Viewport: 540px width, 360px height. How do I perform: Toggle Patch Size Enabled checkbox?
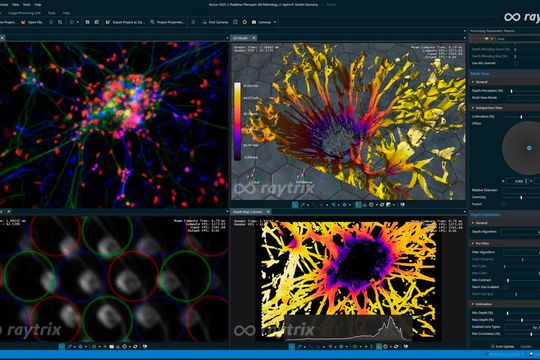tap(506, 287)
